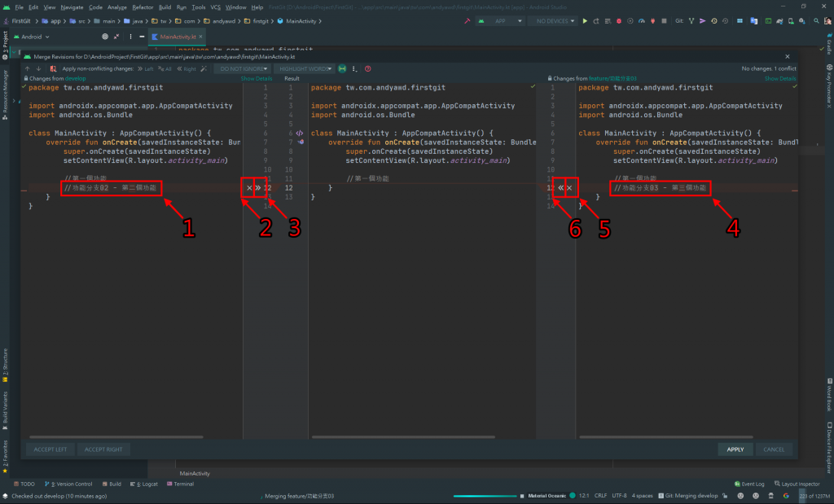Build project with the hammer icon

tap(467, 21)
